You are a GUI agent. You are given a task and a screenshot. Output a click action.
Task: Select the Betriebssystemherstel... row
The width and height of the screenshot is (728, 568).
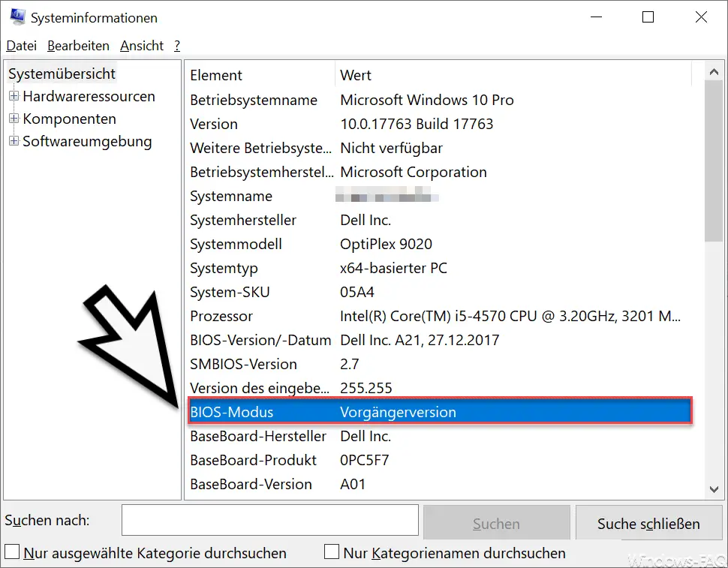(x=440, y=172)
